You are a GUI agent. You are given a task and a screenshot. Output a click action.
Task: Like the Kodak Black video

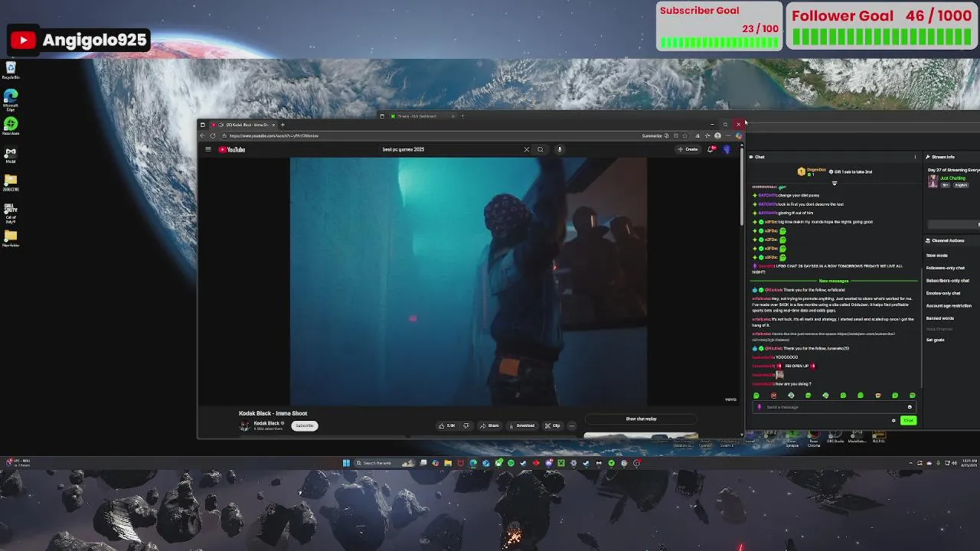coord(447,425)
